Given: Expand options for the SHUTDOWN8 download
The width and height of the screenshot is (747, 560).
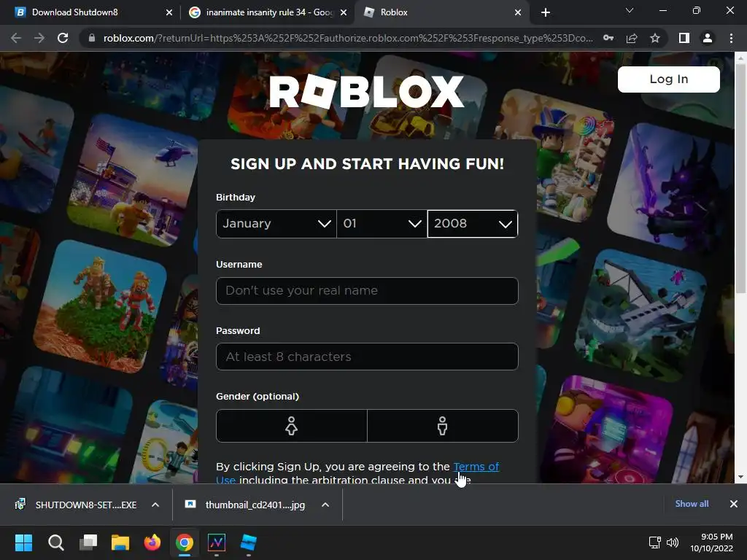Looking at the screenshot, I should pos(155,505).
